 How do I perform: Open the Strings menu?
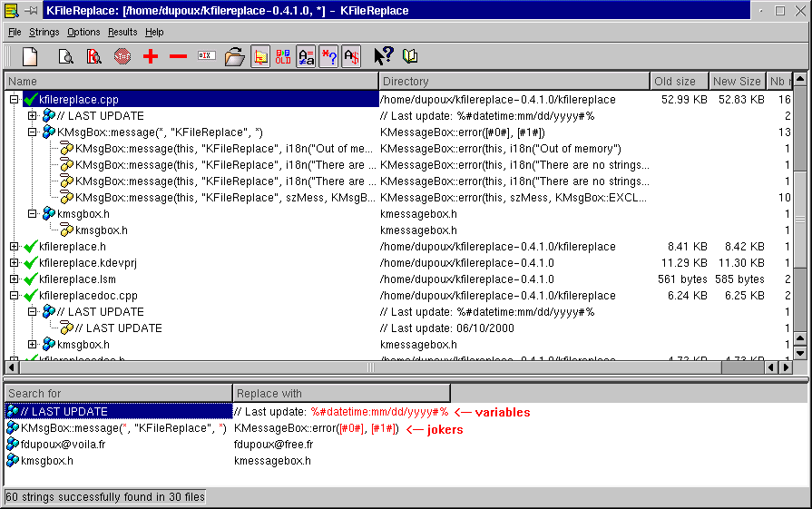(x=44, y=32)
